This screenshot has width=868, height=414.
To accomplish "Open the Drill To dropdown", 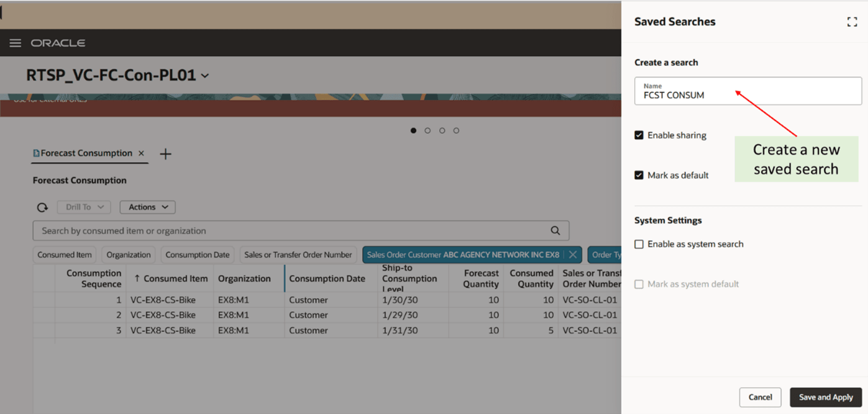I will (x=84, y=207).
